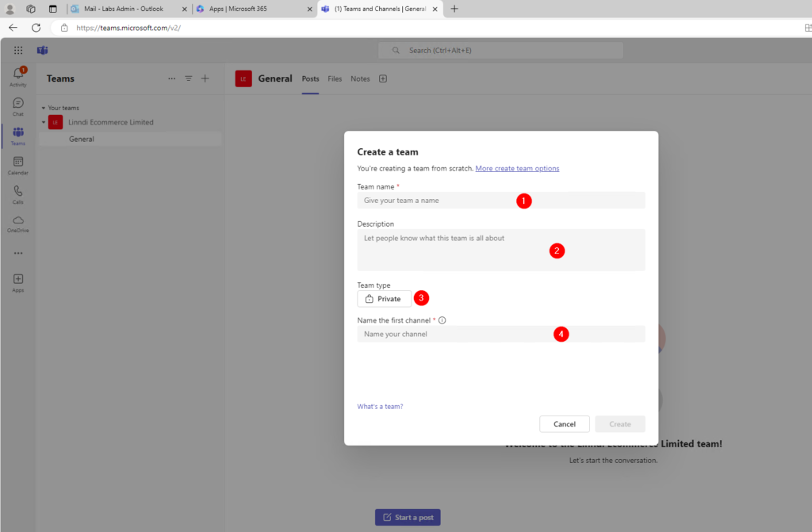
Task: Click the Start a post button
Action: click(x=408, y=517)
